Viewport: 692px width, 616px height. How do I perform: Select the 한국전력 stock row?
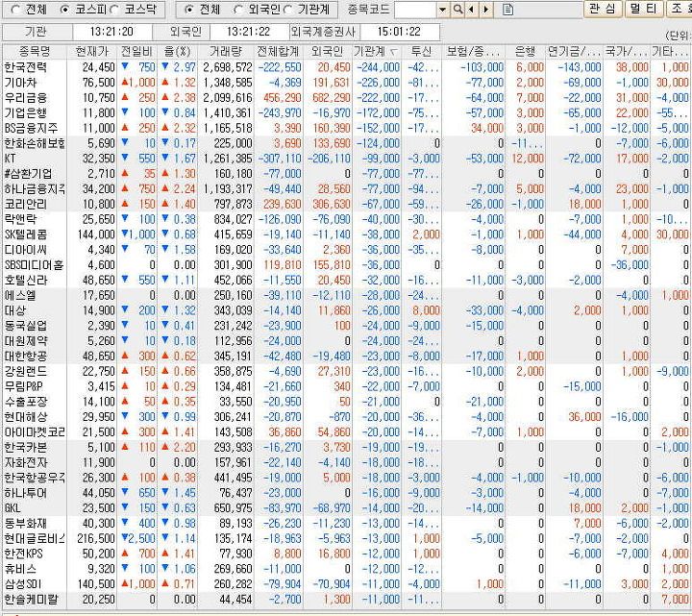point(346,67)
